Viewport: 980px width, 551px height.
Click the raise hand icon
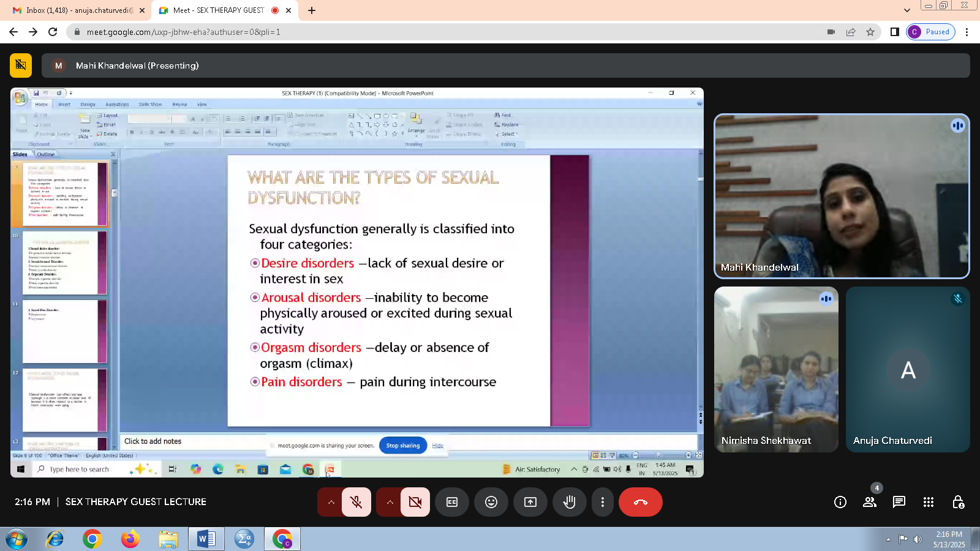click(x=570, y=502)
